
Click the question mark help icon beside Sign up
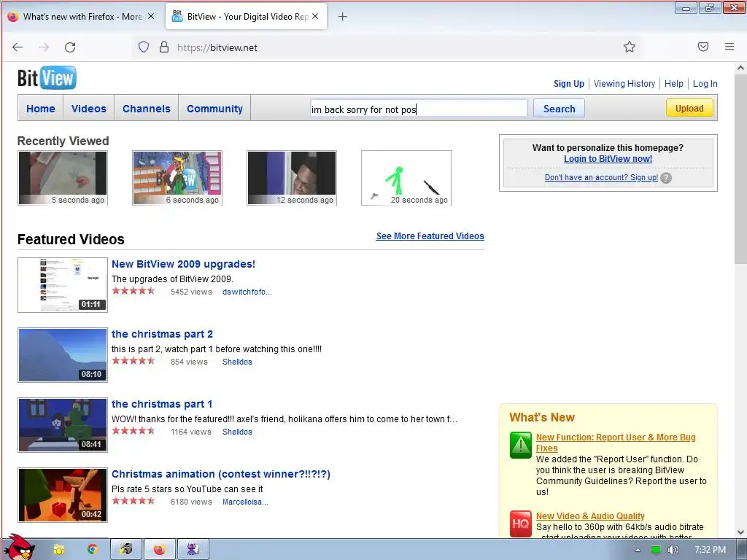click(666, 178)
